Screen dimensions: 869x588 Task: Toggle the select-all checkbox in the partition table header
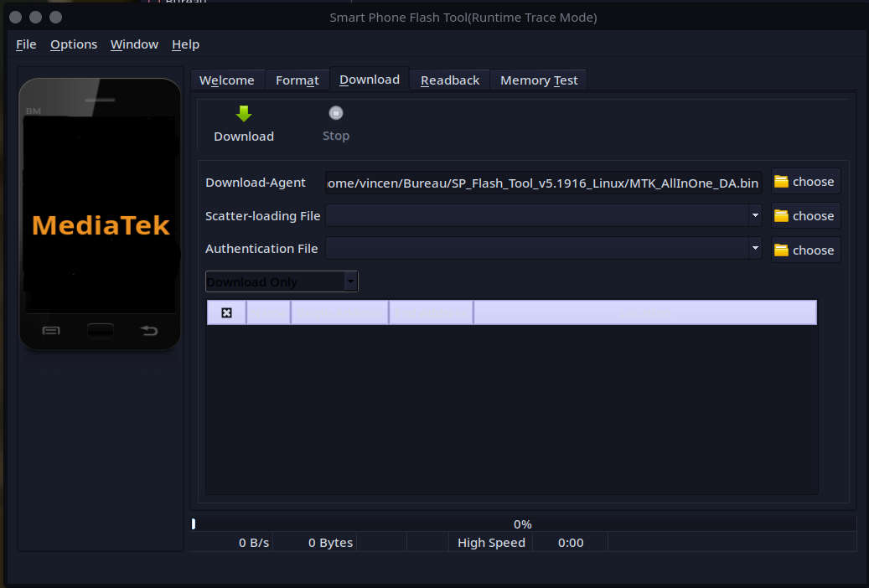coord(225,312)
